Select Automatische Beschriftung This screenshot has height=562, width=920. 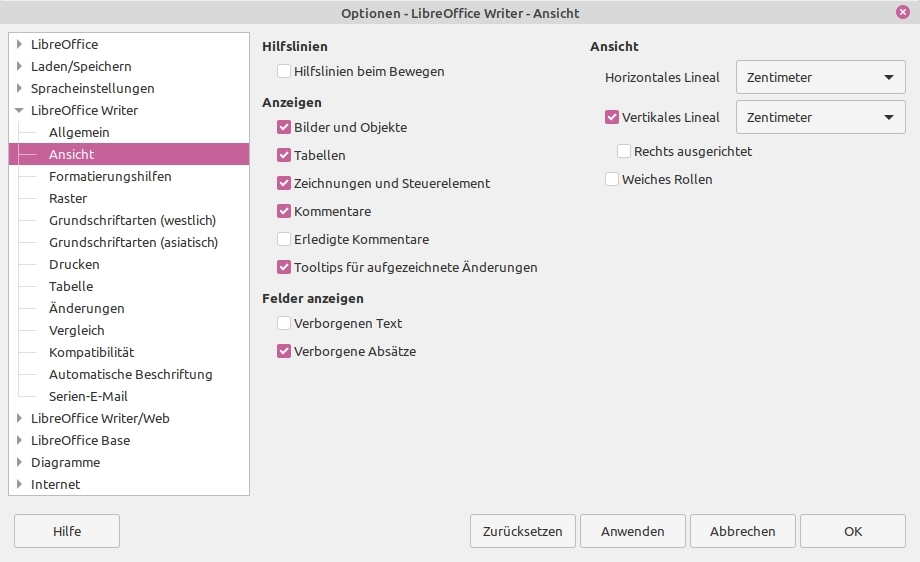pyautogui.click(x=131, y=374)
